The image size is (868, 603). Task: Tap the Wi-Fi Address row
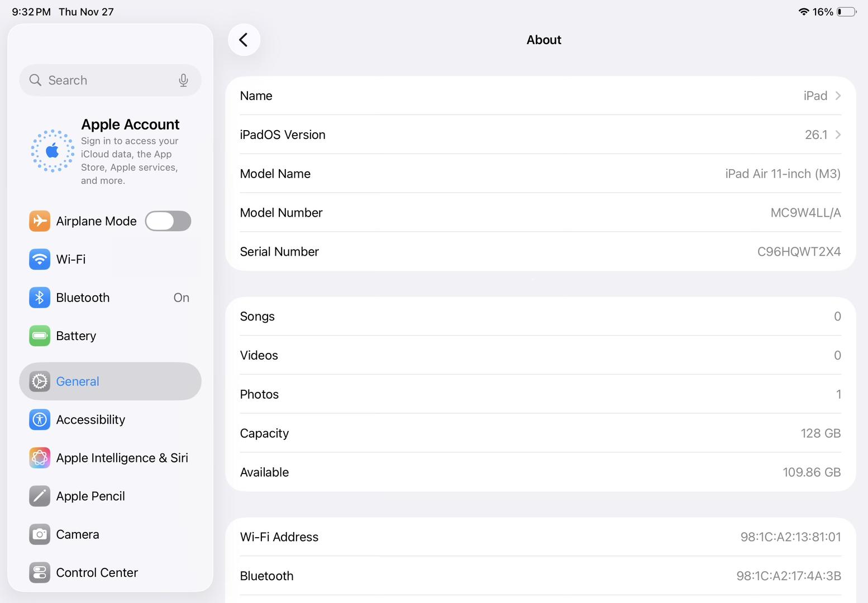click(x=540, y=537)
